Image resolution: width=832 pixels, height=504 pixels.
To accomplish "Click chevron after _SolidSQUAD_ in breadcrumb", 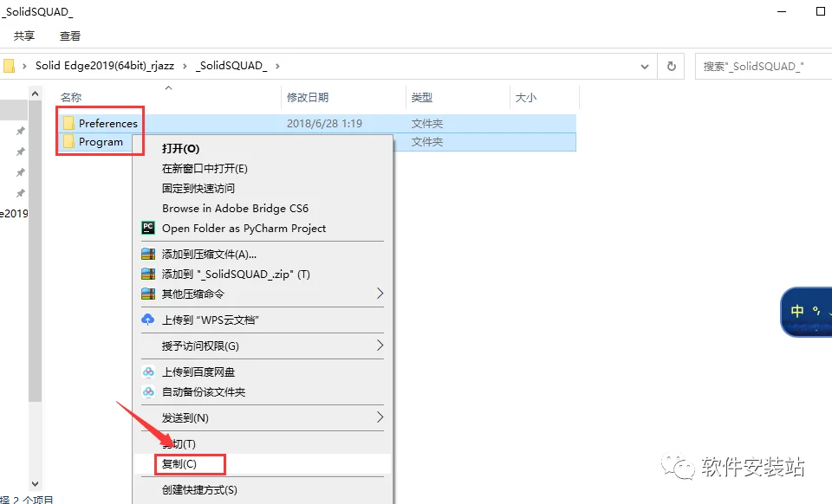I will pyautogui.click(x=277, y=66).
